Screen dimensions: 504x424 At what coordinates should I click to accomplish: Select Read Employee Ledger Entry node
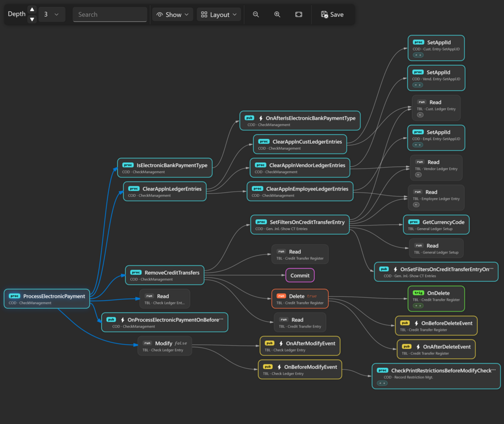coord(436,198)
